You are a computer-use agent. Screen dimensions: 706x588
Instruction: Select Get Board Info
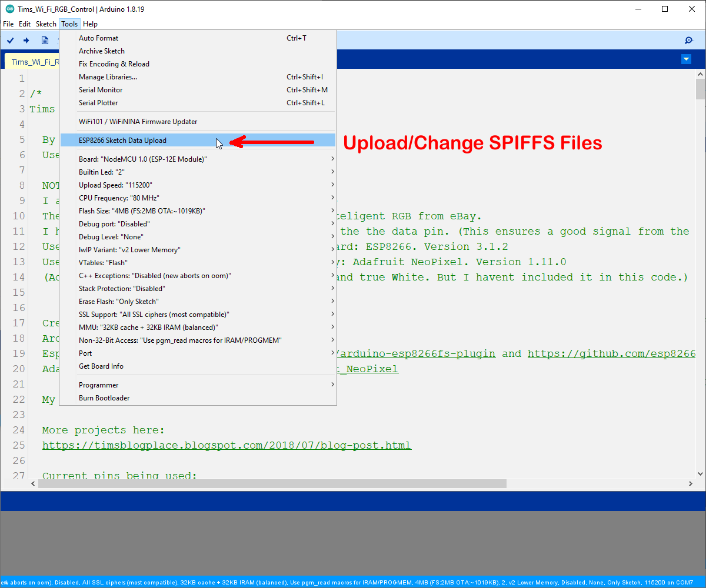[x=198, y=366]
